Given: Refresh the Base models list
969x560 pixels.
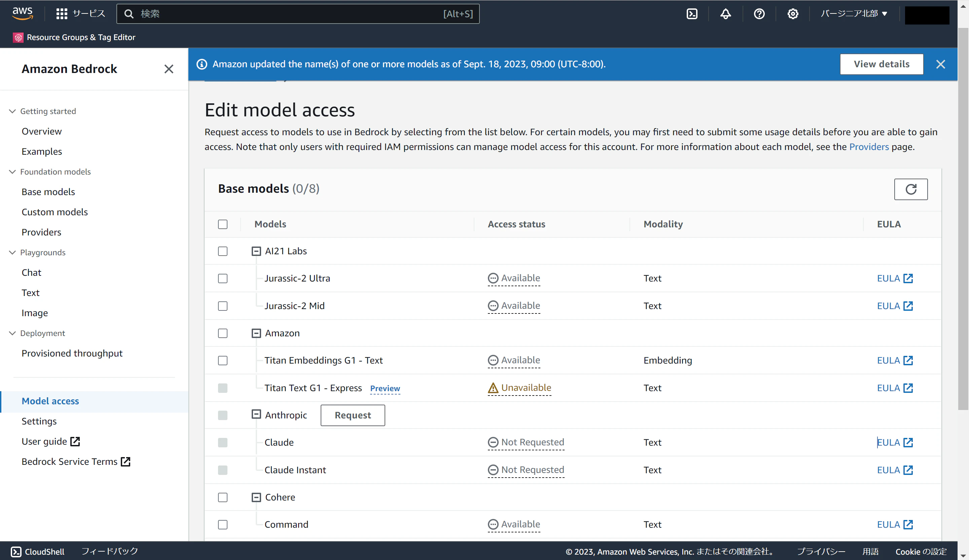Looking at the screenshot, I should tap(910, 189).
